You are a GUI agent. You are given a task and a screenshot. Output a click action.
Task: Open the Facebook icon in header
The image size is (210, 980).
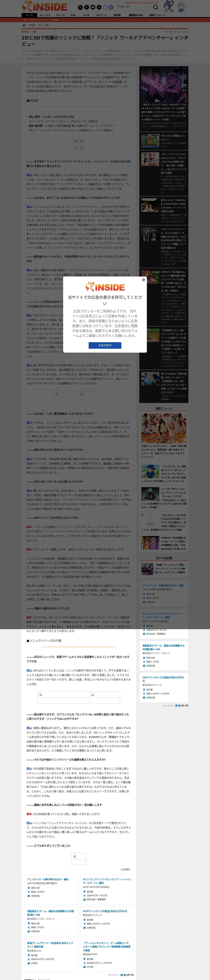(x=87, y=7)
